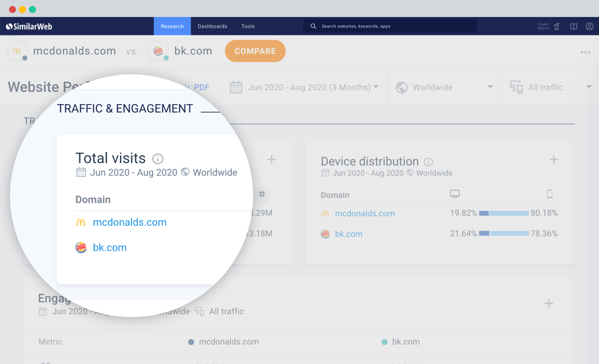Screen dimensions: 599x364
Task: Open bk.com link in Device distribution
Action: point(348,234)
